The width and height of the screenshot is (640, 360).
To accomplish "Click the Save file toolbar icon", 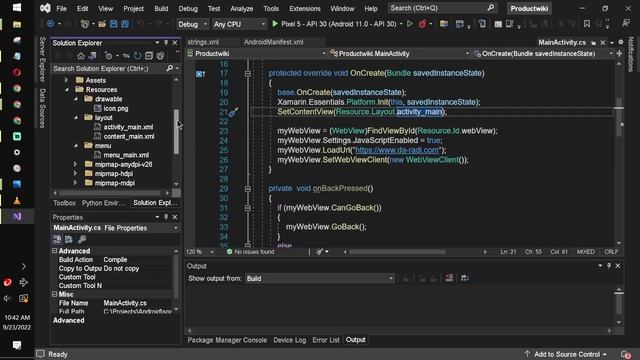I will 114,24.
